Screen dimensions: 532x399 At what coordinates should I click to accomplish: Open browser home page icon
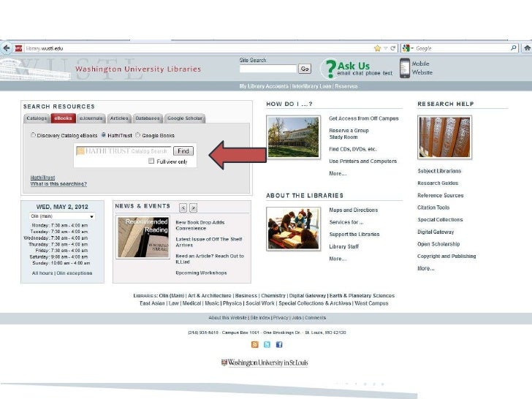coord(527,48)
